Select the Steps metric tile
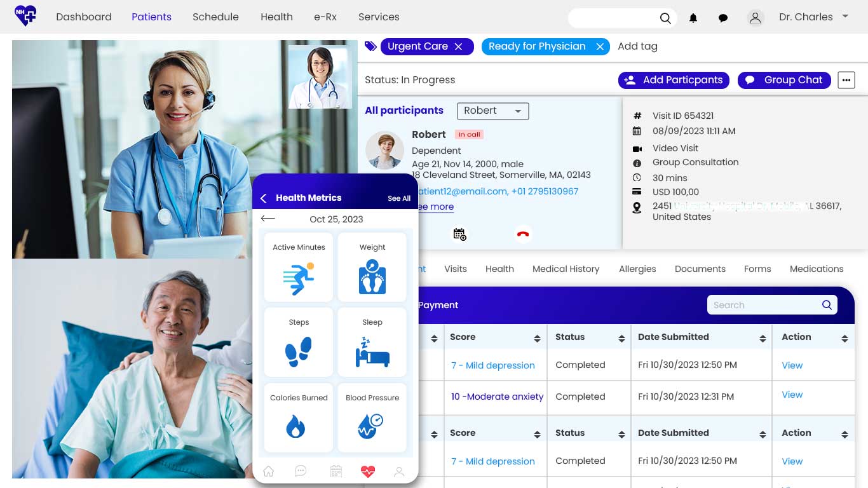The image size is (868, 488). tap(298, 342)
